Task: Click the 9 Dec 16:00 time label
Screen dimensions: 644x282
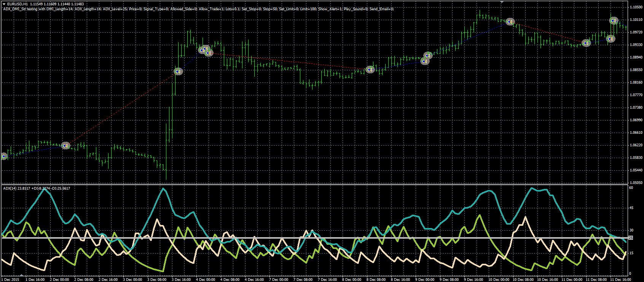Action: click(x=473, y=280)
